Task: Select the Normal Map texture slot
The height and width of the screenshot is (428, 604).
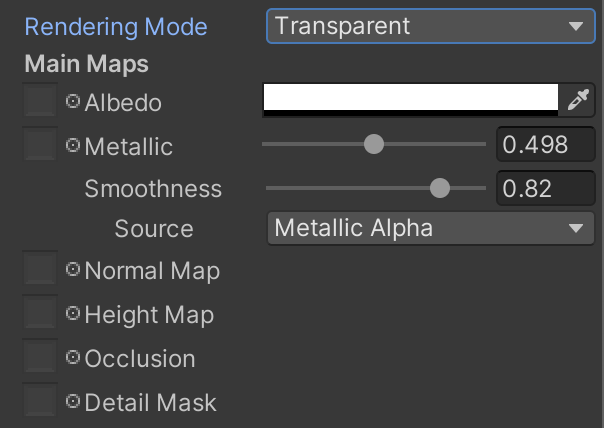Action: [40, 268]
